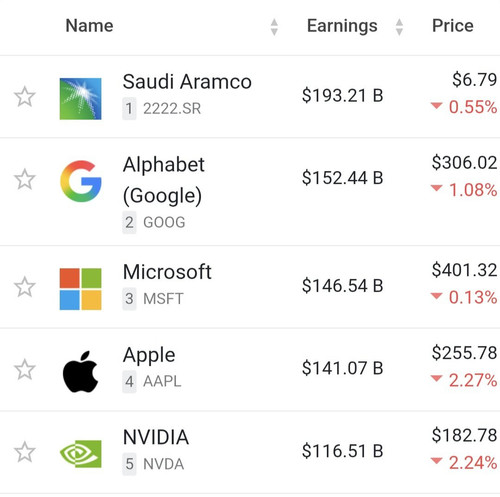Click the Saudi Aramco logo

80,99
